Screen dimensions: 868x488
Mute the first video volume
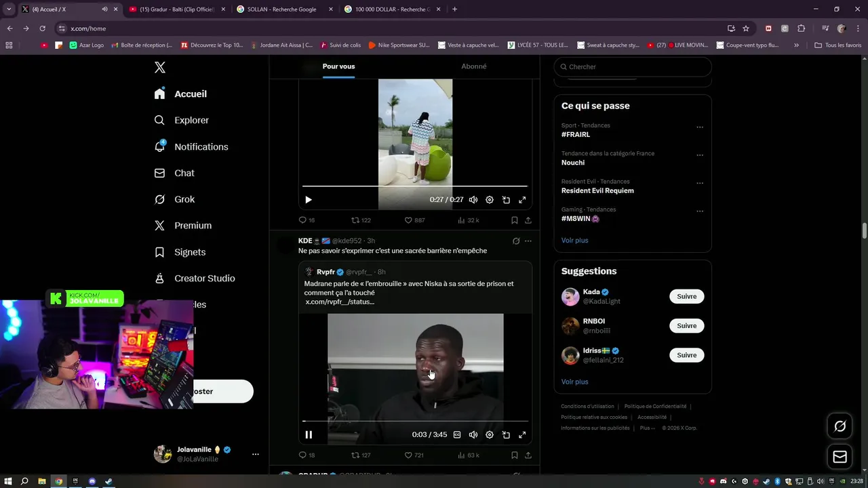(473, 200)
